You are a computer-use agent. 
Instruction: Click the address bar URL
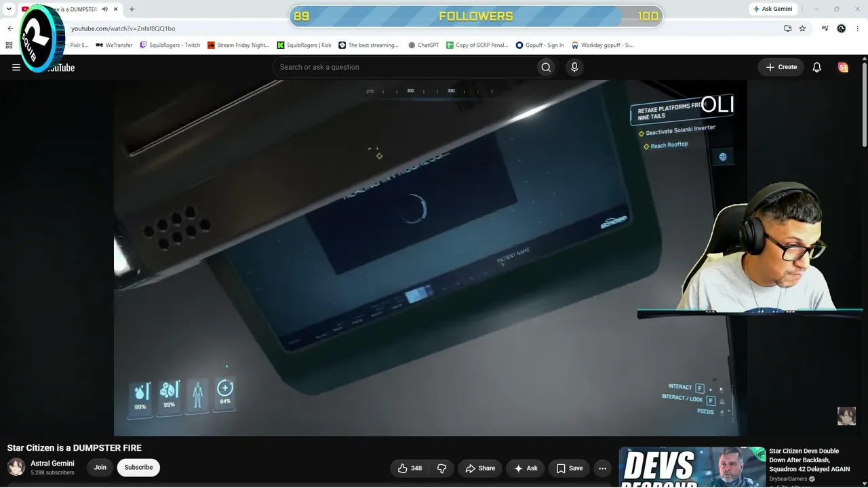pos(123,28)
